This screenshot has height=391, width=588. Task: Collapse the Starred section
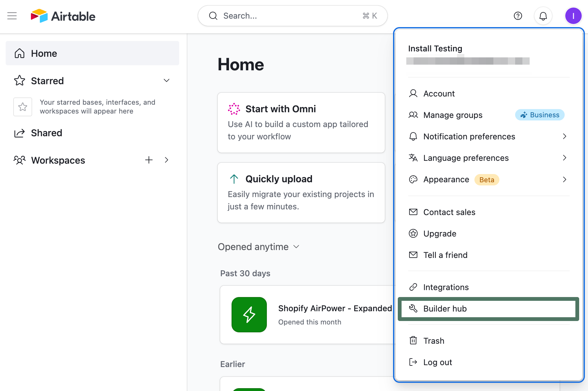point(166,81)
